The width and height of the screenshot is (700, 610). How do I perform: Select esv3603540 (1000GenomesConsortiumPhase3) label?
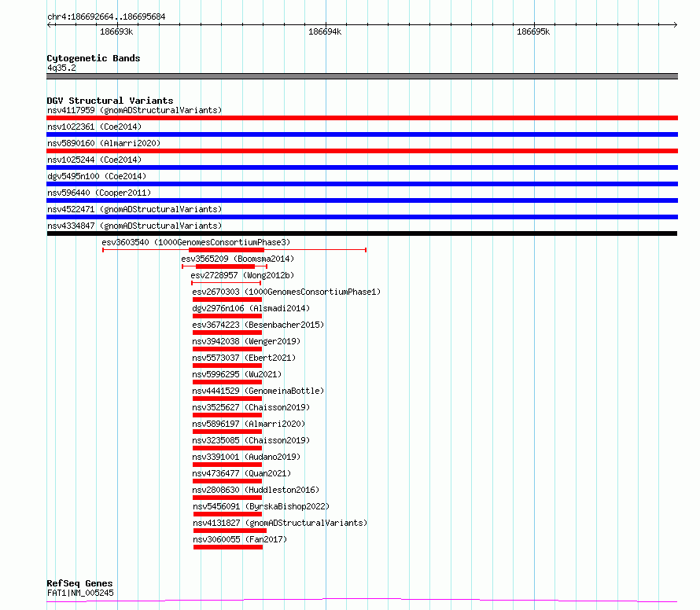(x=196, y=242)
